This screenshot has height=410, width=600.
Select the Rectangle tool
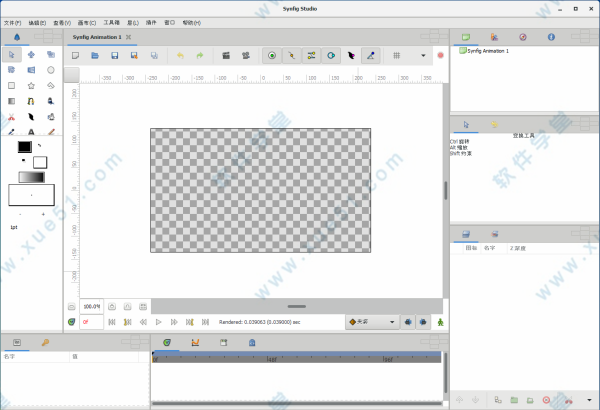(11, 85)
